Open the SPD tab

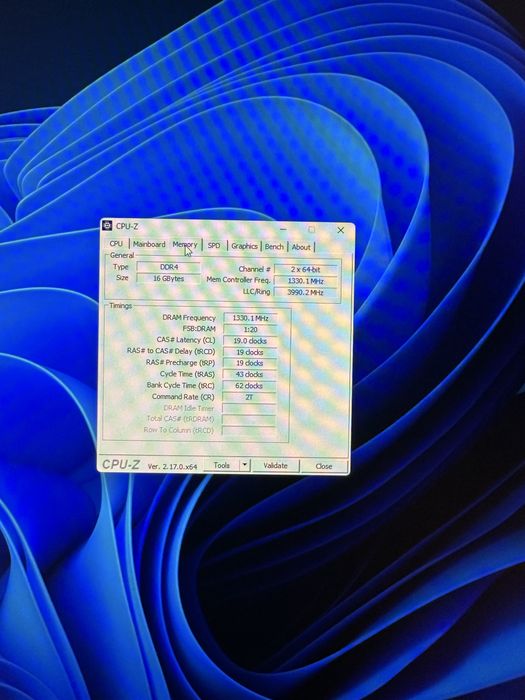(214, 246)
